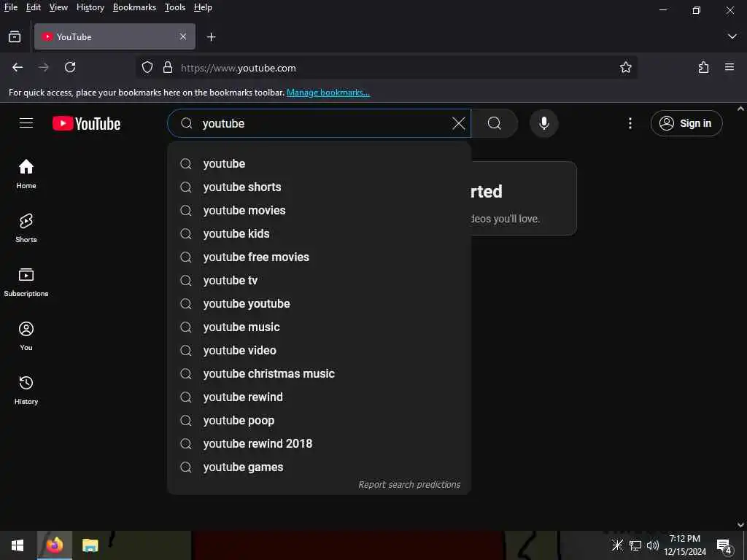Screen dimensions: 747x560
Task: Click Report search predictions
Action: [409, 484]
